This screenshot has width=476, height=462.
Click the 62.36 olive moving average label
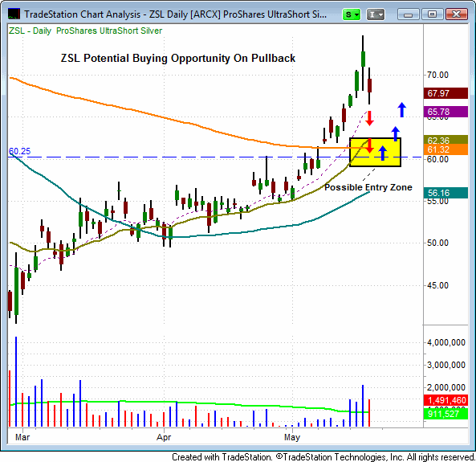tap(445, 140)
